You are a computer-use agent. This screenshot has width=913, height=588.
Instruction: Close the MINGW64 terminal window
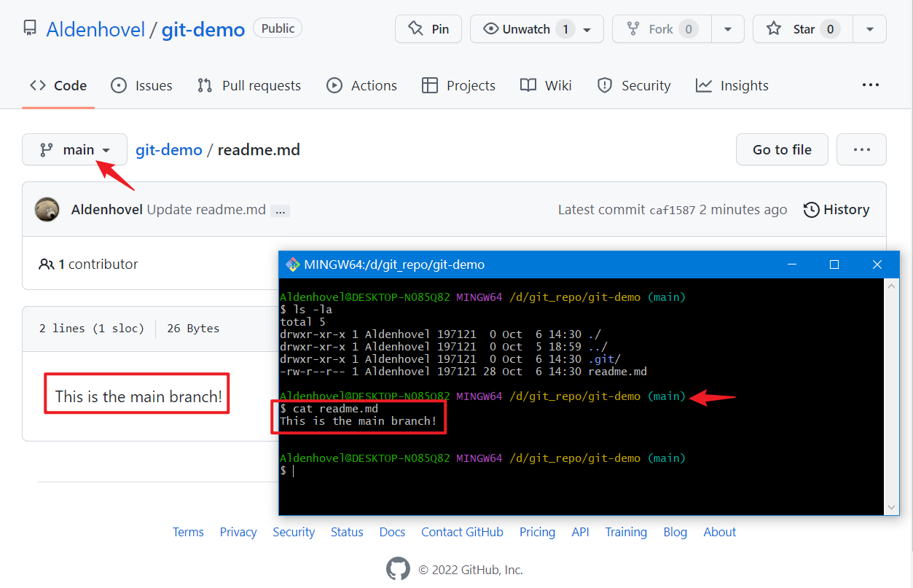[877, 264]
